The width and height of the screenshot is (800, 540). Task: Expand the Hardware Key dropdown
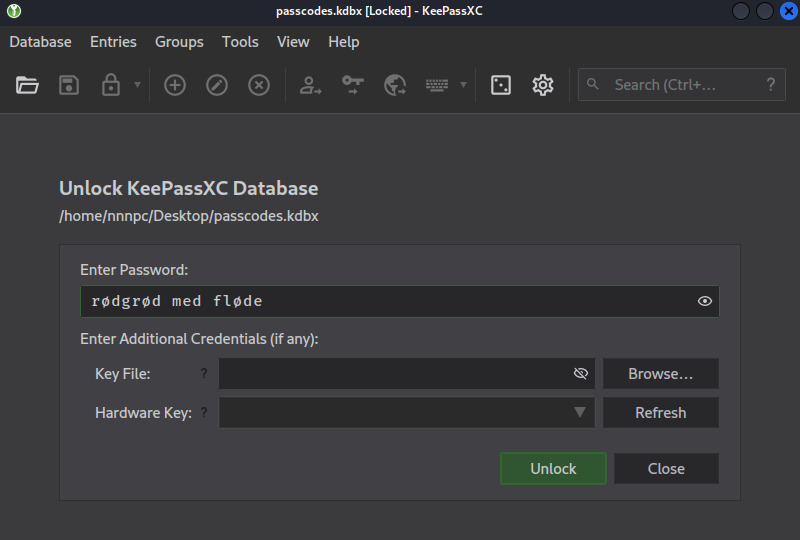[580, 412]
